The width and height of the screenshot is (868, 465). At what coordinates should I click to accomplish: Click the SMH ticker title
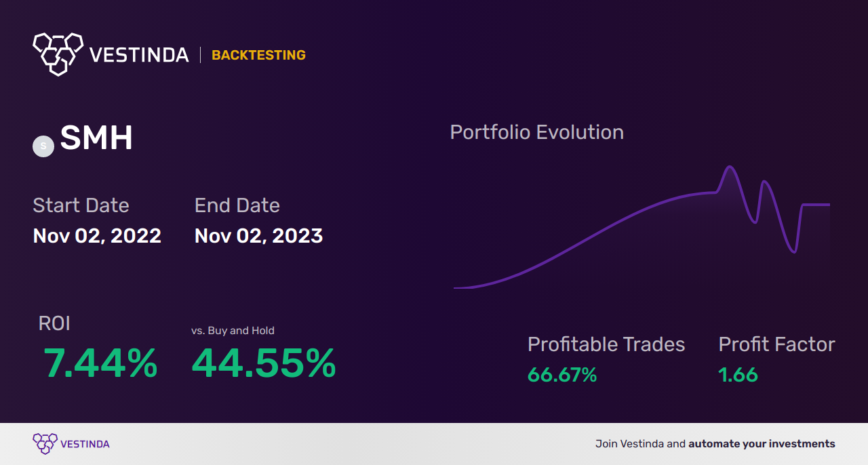tap(96, 139)
